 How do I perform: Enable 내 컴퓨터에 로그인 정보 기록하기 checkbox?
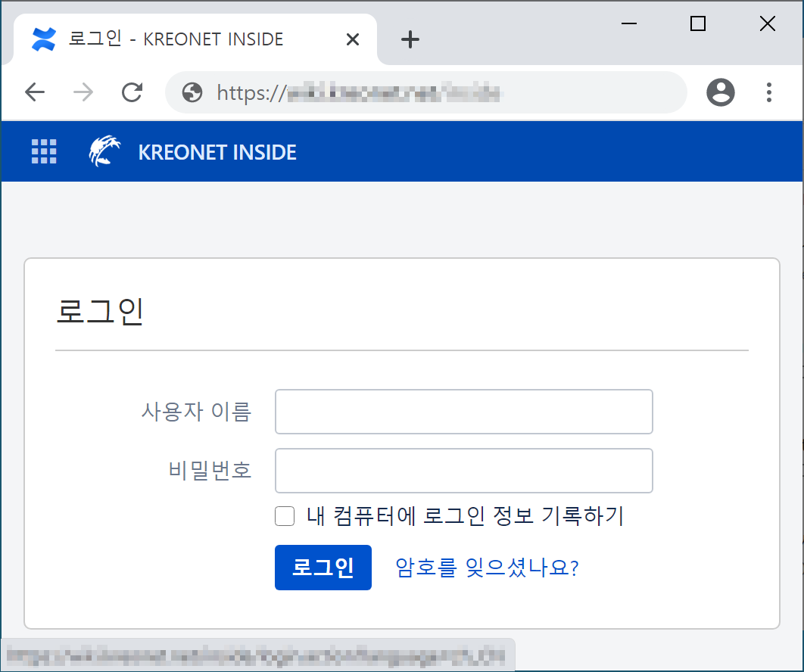tap(285, 516)
